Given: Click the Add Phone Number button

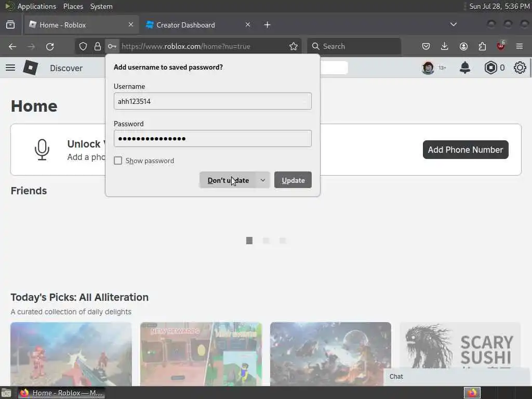Looking at the screenshot, I should pos(465,150).
